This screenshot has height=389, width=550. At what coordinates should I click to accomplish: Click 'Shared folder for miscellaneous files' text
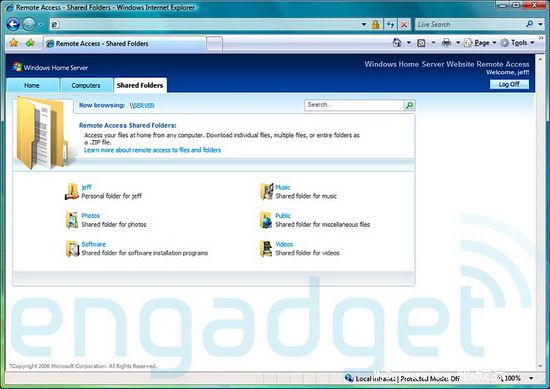click(322, 224)
